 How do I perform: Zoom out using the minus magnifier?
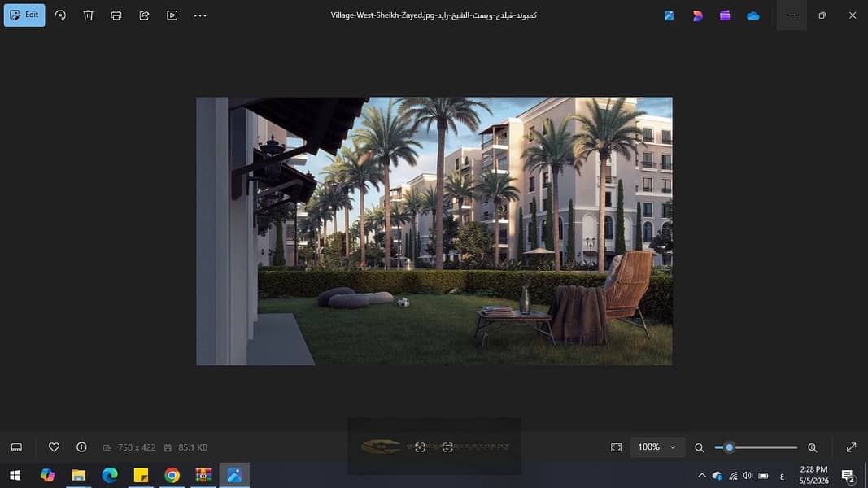point(699,447)
